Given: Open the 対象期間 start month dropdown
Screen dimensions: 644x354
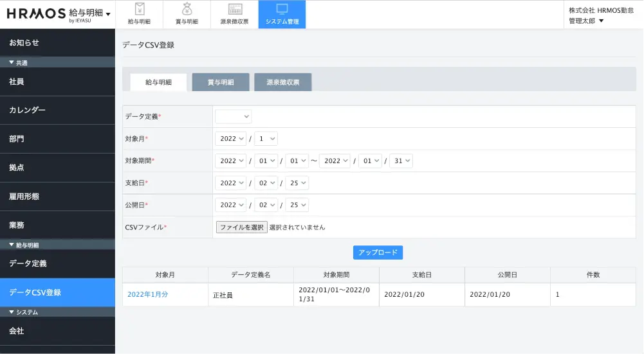Looking at the screenshot, I should pyautogui.click(x=266, y=161).
